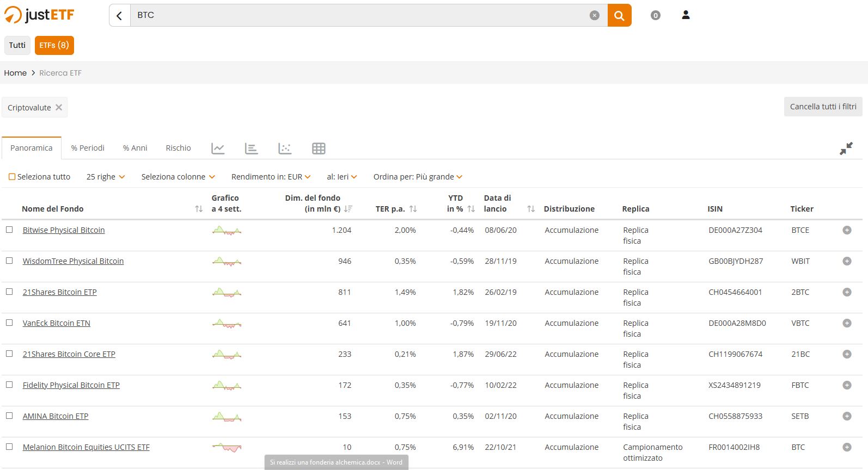Tick checkbox for 21Shares Bitcoin Core ETP
This screenshot has height=470, width=868.
(x=9, y=354)
